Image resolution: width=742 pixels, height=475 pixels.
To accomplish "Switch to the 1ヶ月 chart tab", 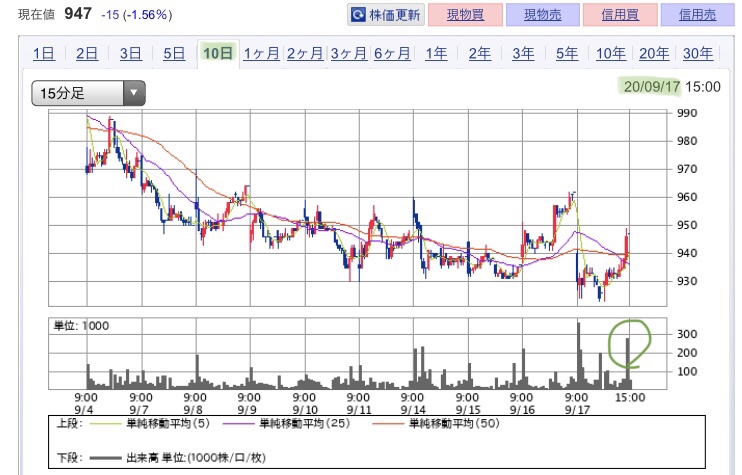I will click(262, 53).
